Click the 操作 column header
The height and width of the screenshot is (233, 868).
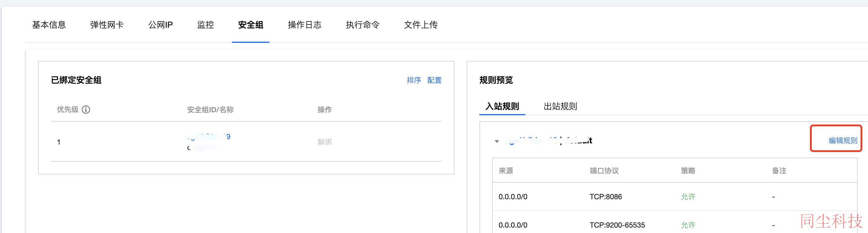click(x=325, y=110)
